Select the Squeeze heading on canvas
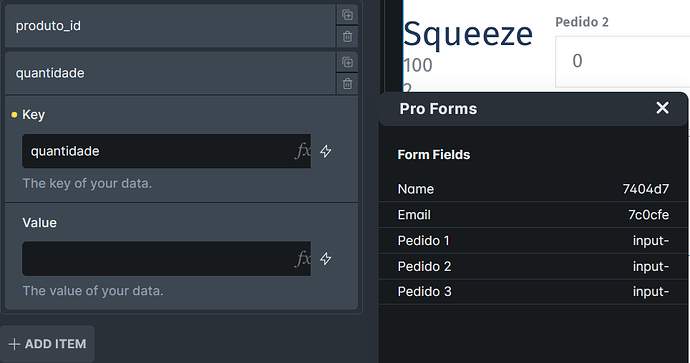Image resolution: width=690 pixels, height=363 pixels. (468, 35)
